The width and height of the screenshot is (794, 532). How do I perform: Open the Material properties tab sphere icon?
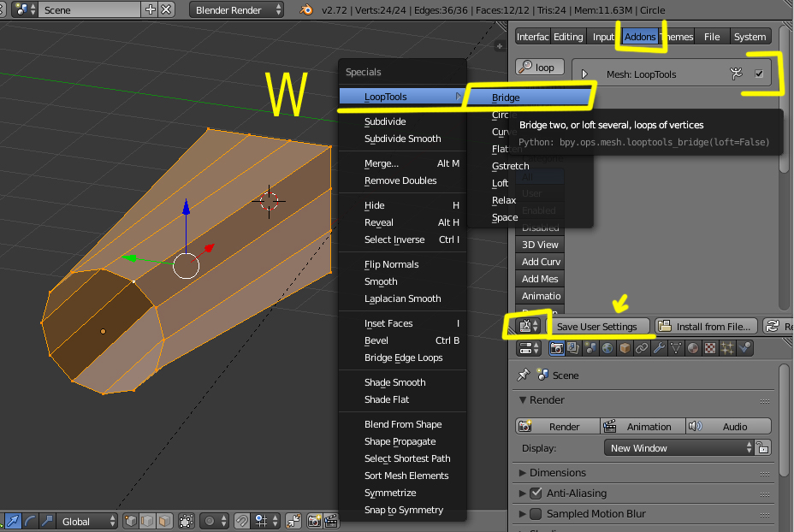click(x=693, y=348)
